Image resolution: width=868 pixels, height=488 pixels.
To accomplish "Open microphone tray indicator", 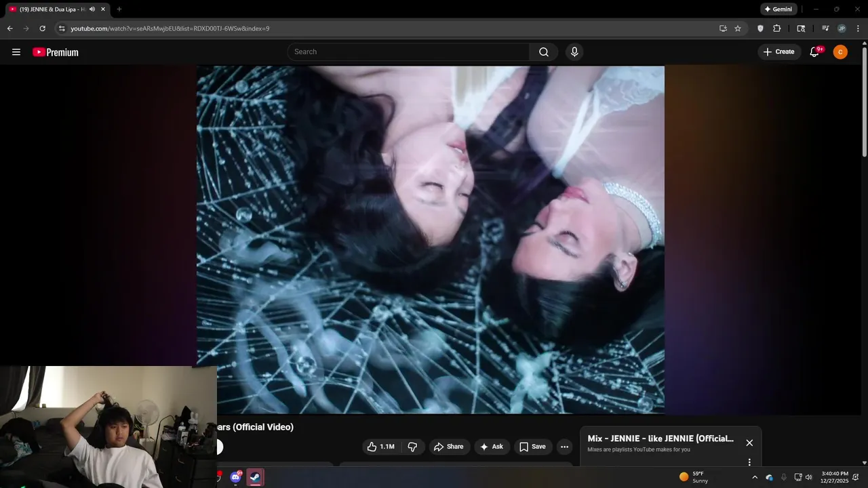I will (784, 477).
